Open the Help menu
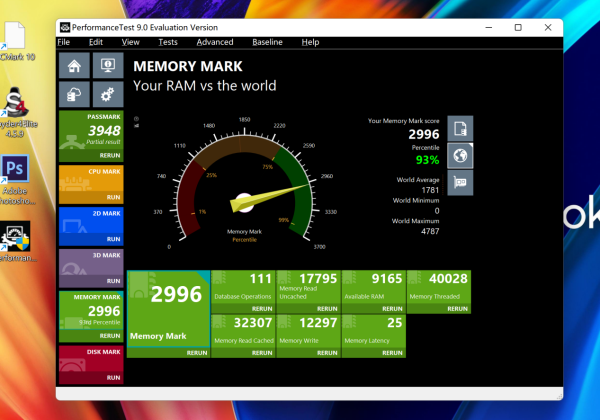 pos(310,42)
